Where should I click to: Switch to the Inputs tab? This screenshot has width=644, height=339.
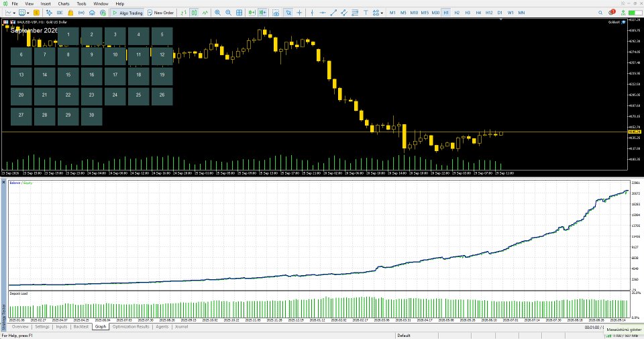(62, 327)
